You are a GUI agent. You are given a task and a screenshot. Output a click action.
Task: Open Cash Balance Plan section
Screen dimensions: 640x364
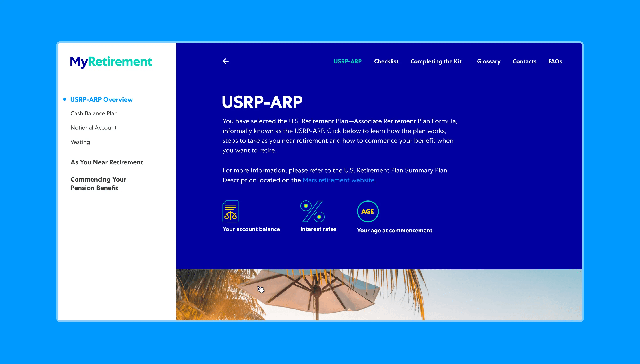coord(94,113)
